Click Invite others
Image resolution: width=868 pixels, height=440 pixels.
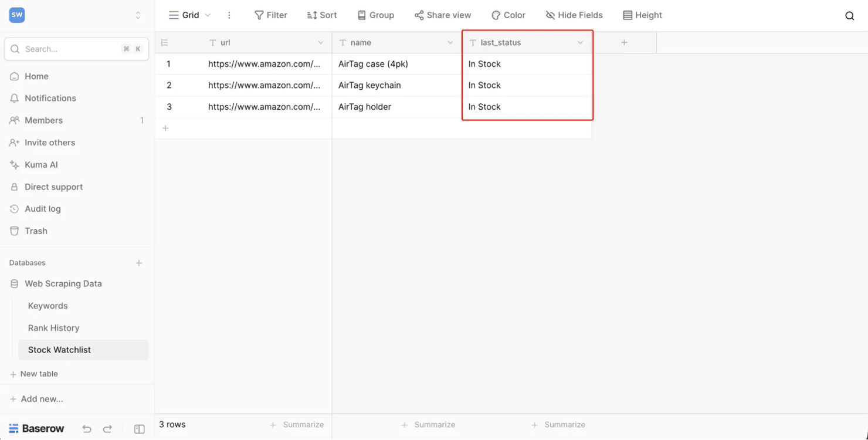click(50, 143)
